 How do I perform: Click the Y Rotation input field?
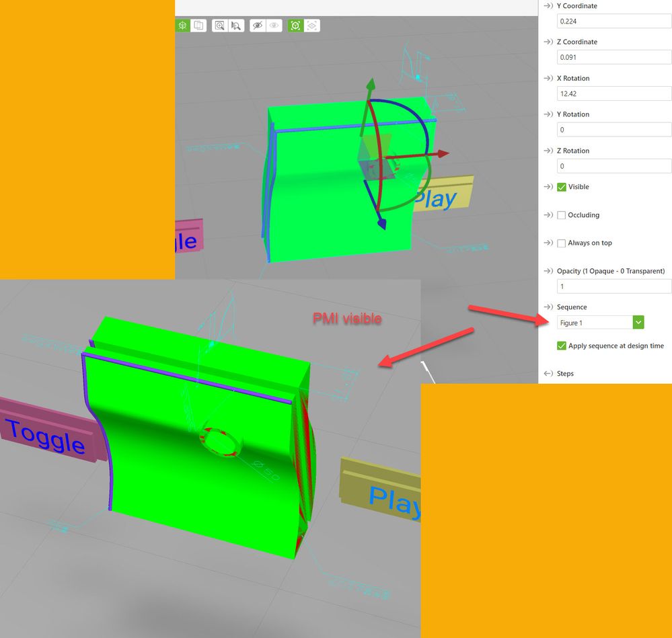click(x=614, y=130)
